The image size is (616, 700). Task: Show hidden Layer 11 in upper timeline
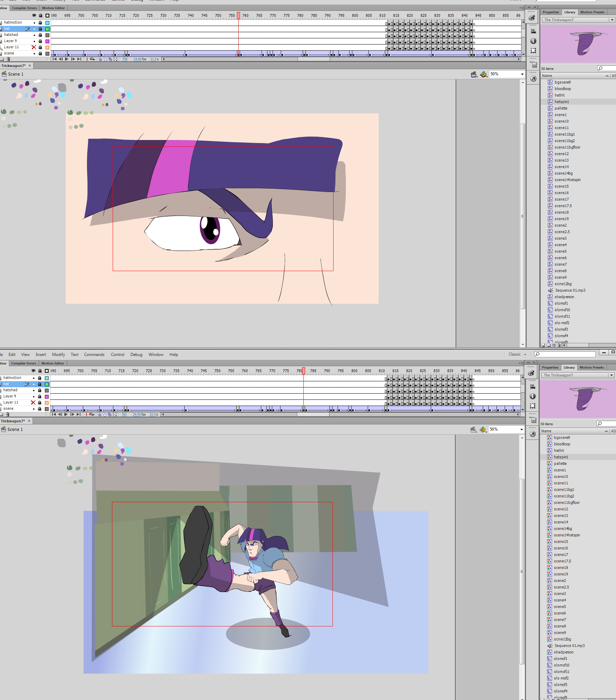click(x=34, y=47)
